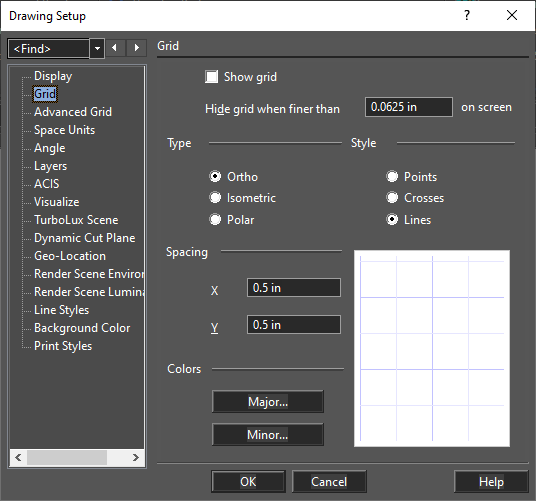Choose Points grid style
Viewport: 536px width, 501px height.
[392, 176]
